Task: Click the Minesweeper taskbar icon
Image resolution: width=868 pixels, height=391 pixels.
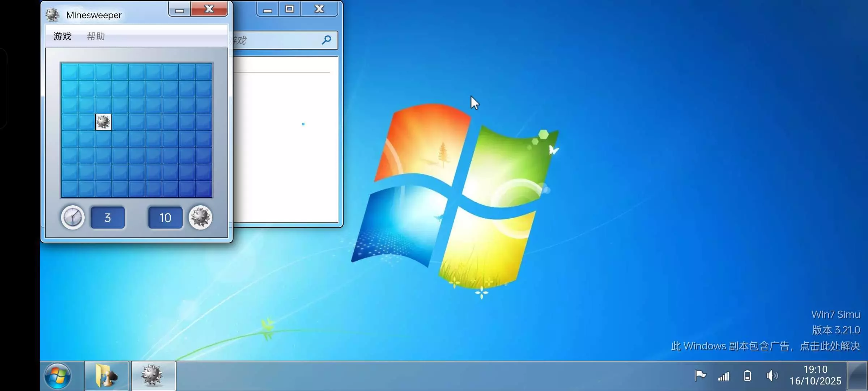Action: [x=153, y=376]
